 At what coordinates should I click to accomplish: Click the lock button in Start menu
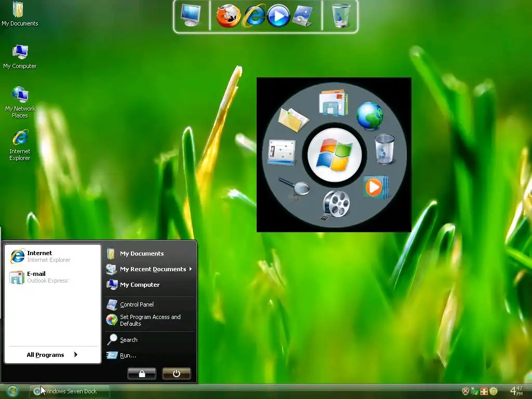[x=142, y=374]
